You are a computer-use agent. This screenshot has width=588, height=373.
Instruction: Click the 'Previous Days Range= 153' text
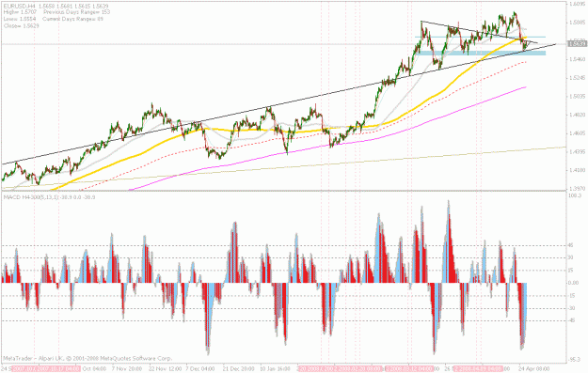coord(77,12)
